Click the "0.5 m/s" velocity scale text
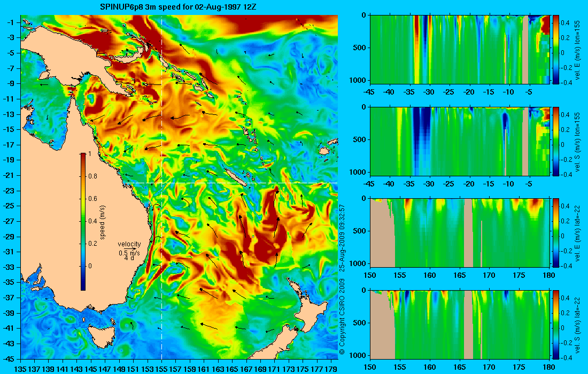Image resolution: width=588 pixels, height=374 pixels. pos(129,253)
